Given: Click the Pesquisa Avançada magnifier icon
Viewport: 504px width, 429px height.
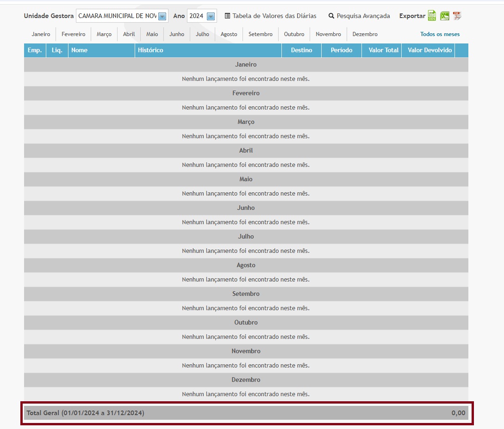Looking at the screenshot, I should pyautogui.click(x=331, y=16).
